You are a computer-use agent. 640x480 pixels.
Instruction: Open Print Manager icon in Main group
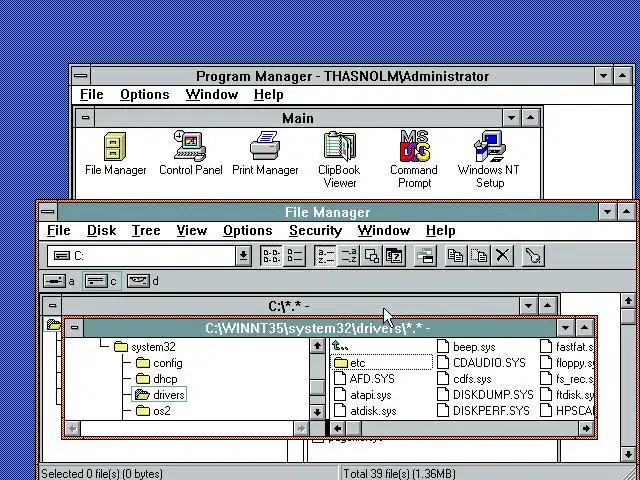click(265, 154)
